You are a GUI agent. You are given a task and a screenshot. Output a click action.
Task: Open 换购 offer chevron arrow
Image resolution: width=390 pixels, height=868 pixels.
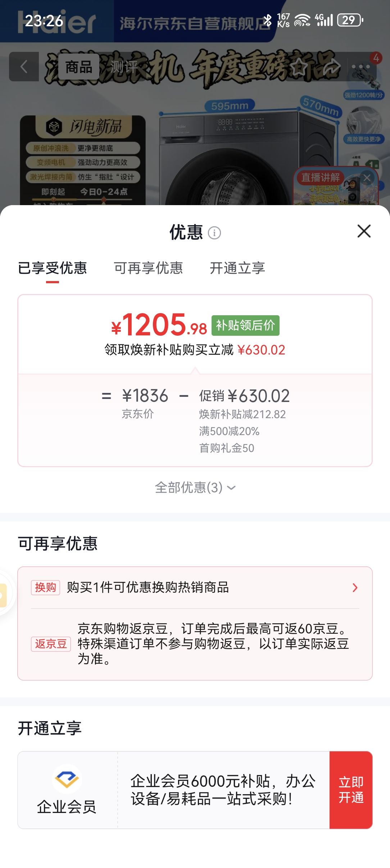click(355, 588)
